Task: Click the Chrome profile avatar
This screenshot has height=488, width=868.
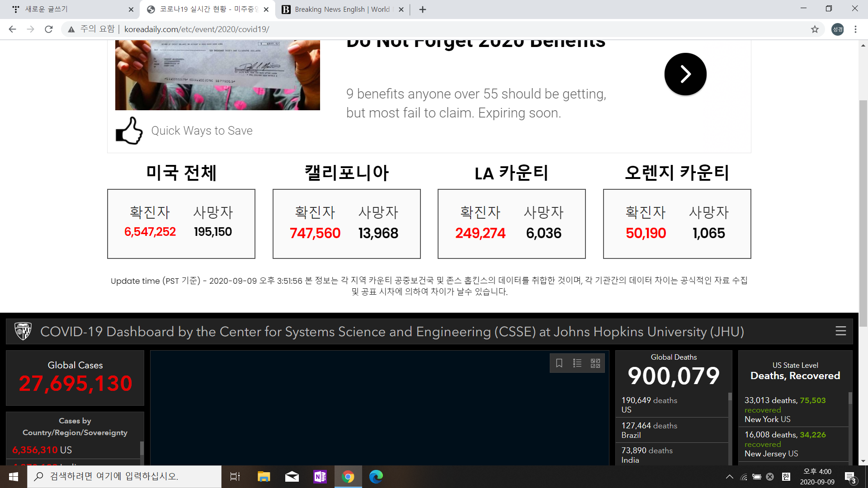Action: click(x=838, y=29)
